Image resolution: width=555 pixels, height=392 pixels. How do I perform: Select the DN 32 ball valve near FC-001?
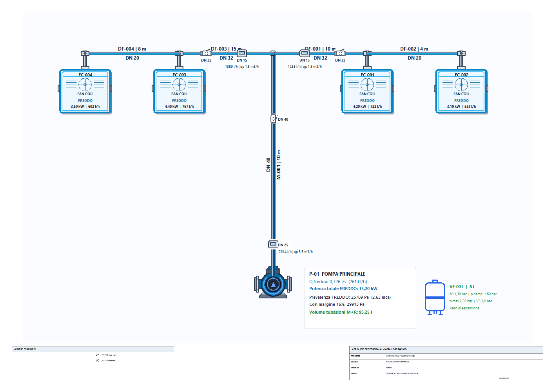(x=340, y=53)
